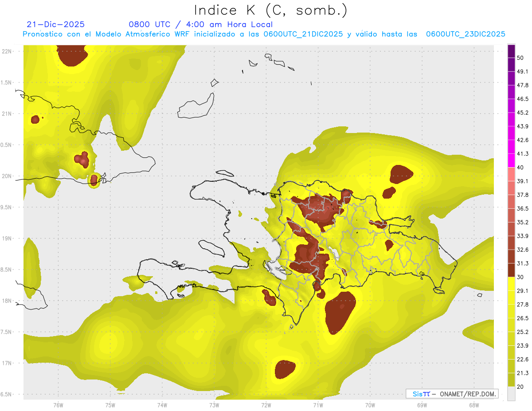Click the pink colorbar segment between 39.1 and 40
The width and height of the screenshot is (532, 411).
(x=511, y=174)
